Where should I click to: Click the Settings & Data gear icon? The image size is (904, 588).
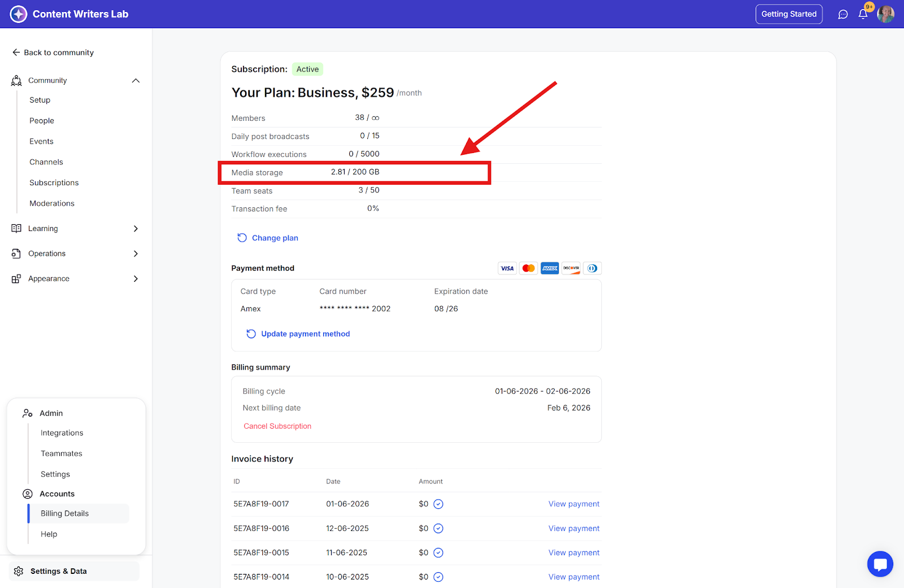19,571
